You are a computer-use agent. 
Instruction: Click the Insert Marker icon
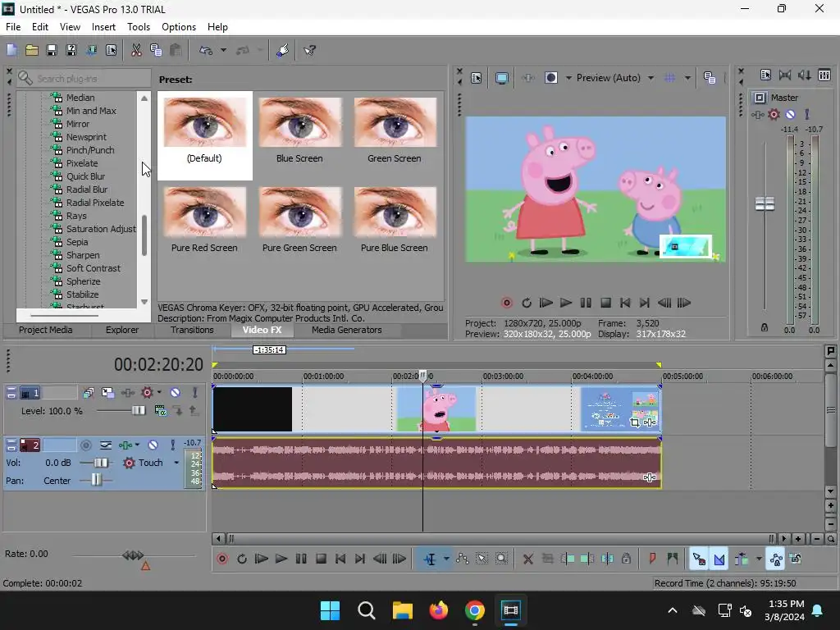[652, 559]
